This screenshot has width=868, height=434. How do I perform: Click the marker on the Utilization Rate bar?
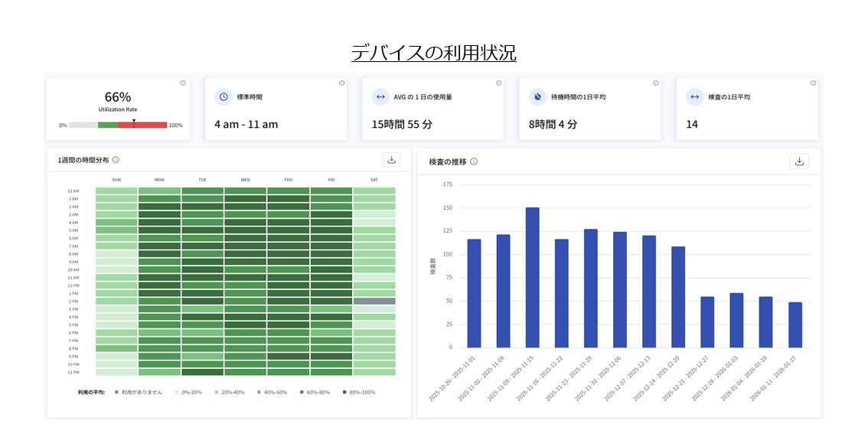pyautogui.click(x=134, y=122)
